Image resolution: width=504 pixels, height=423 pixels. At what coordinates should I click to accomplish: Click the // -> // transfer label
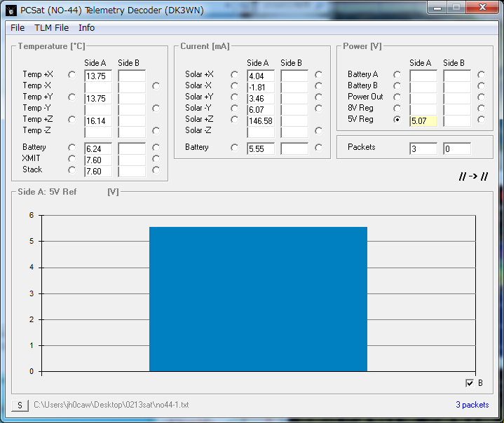[473, 176]
